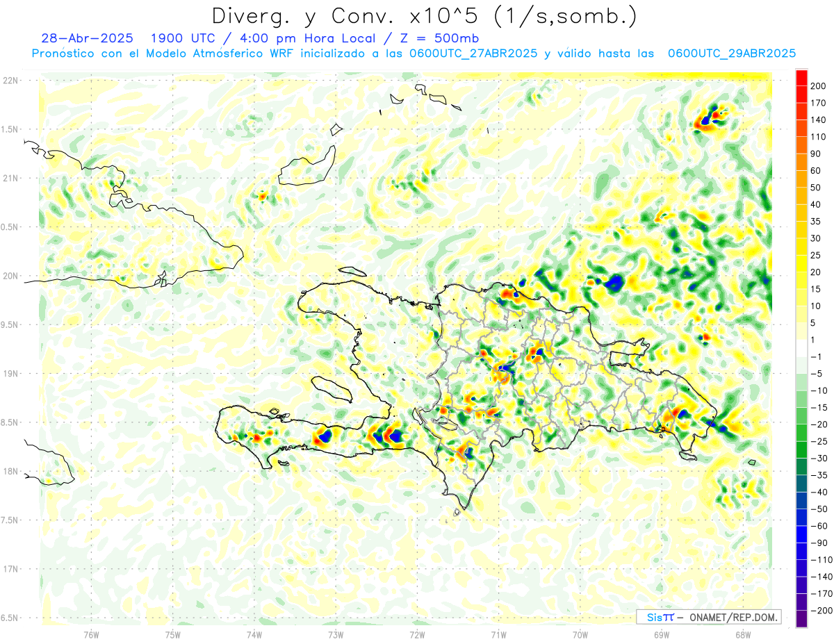Viewport: 834px width, 644px height.
Task: Click the '18N' latitude label
Action: point(10,471)
